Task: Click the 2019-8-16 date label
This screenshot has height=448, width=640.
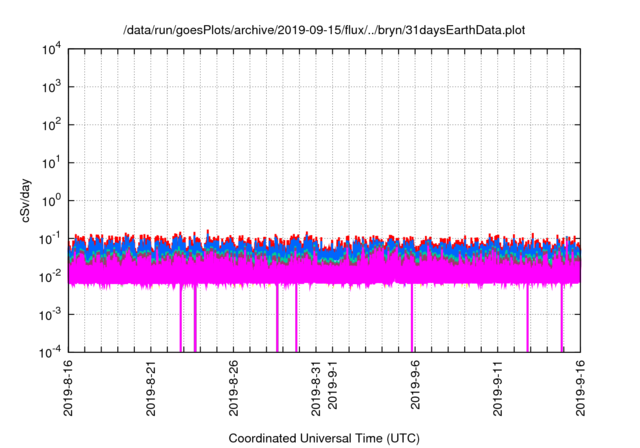Action: tap(68, 388)
